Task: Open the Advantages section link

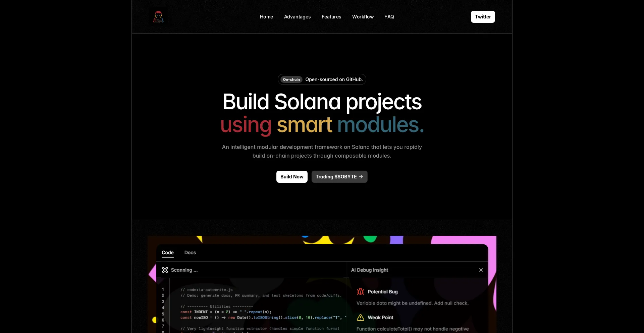Action: point(297,17)
